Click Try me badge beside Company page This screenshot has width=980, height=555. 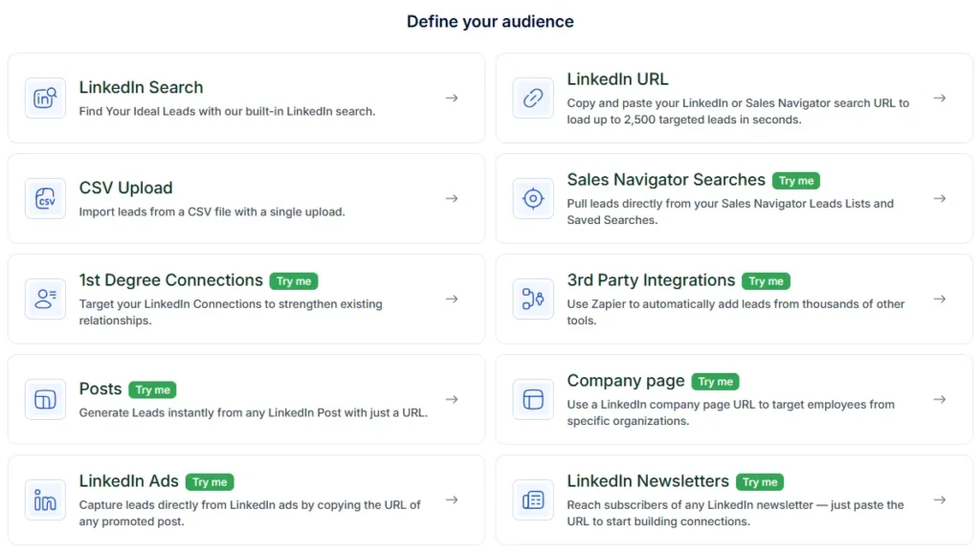[715, 382]
